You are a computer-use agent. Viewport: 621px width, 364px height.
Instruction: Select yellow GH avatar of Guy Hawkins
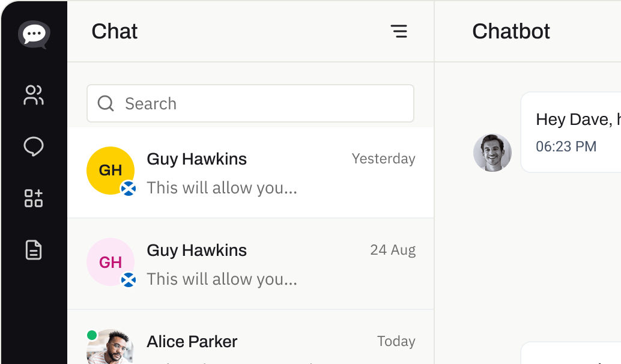(x=109, y=169)
